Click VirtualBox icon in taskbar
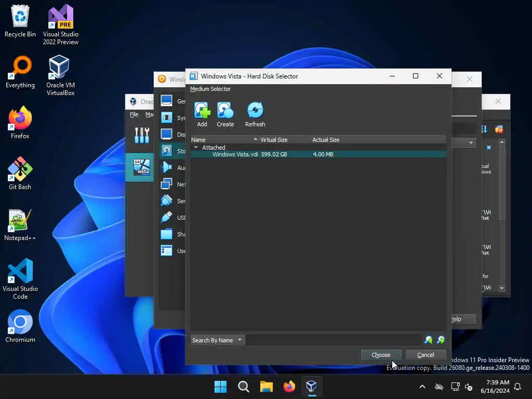This screenshot has width=532, height=399. click(x=312, y=387)
